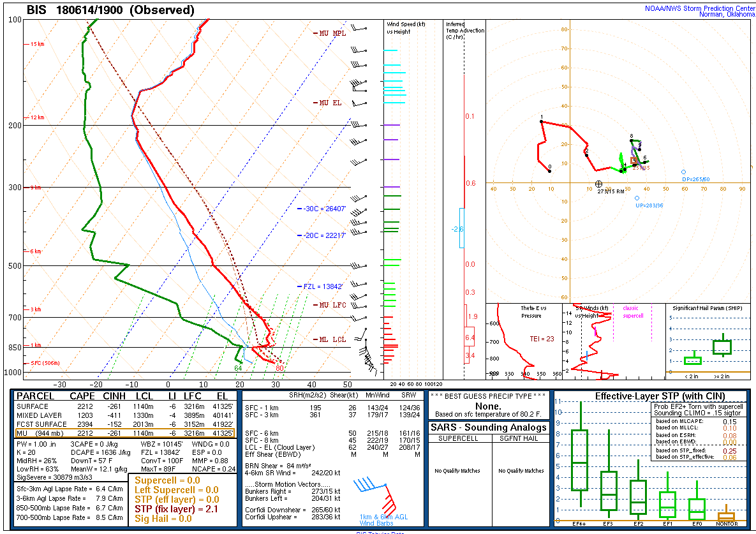Click the Bunkers Left = 204/31 kt value
Viewport: 756px width, 534px height.
[x=293, y=498]
